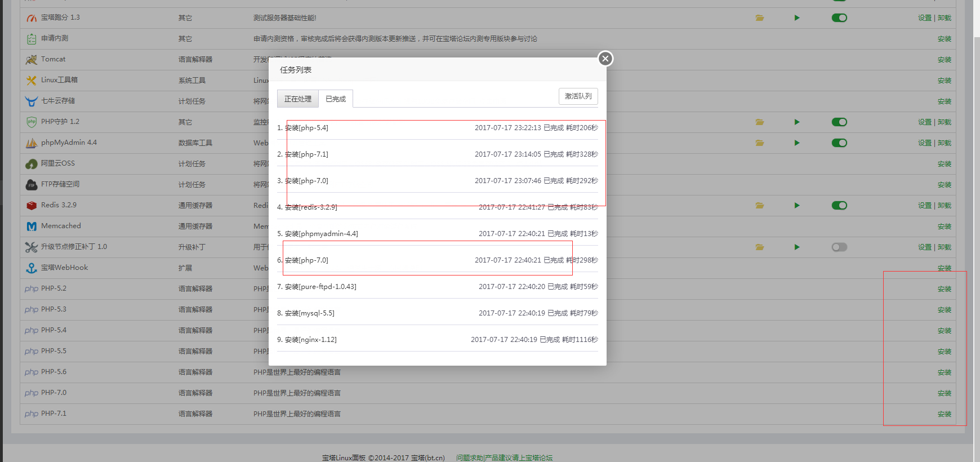
Task: Switch to the 正在处理 tab
Action: click(x=298, y=99)
